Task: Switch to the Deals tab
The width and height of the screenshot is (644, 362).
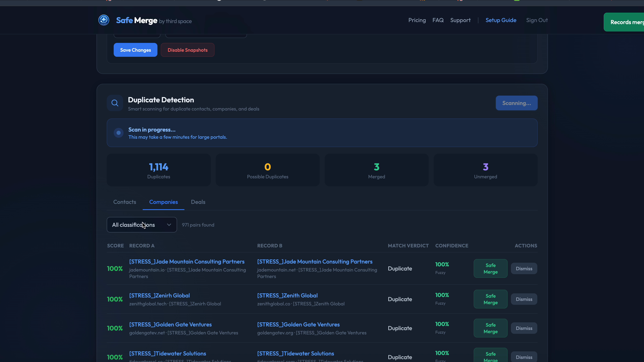Action: (198, 202)
